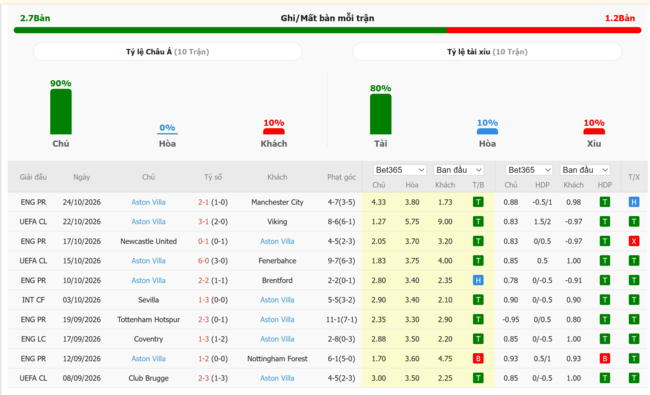Click the red X badge in the Newcastle United row
Viewport: 650px width, 395px height.
(x=633, y=241)
